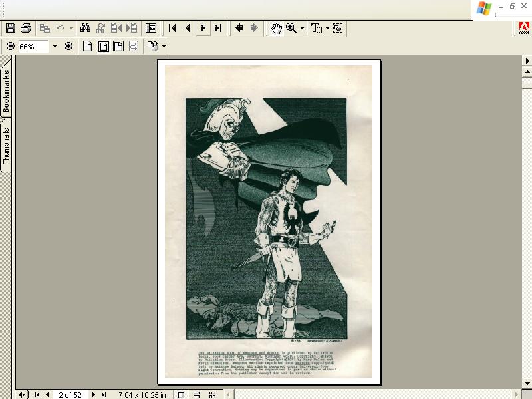Select the Hand tool
532x399 pixels.
276,29
